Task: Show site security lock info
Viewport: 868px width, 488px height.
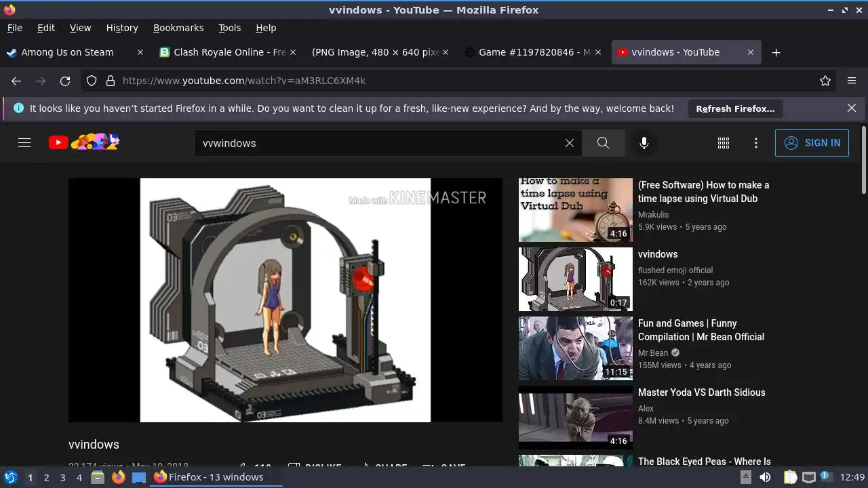Action: (111, 81)
